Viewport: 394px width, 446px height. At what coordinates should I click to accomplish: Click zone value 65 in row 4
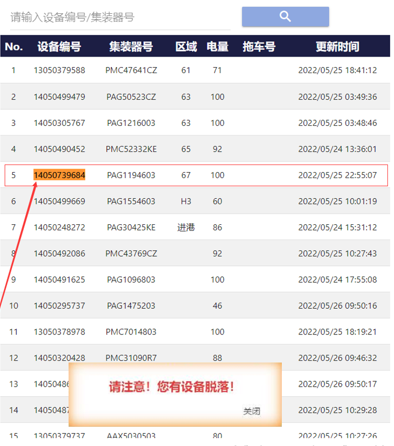tap(186, 149)
